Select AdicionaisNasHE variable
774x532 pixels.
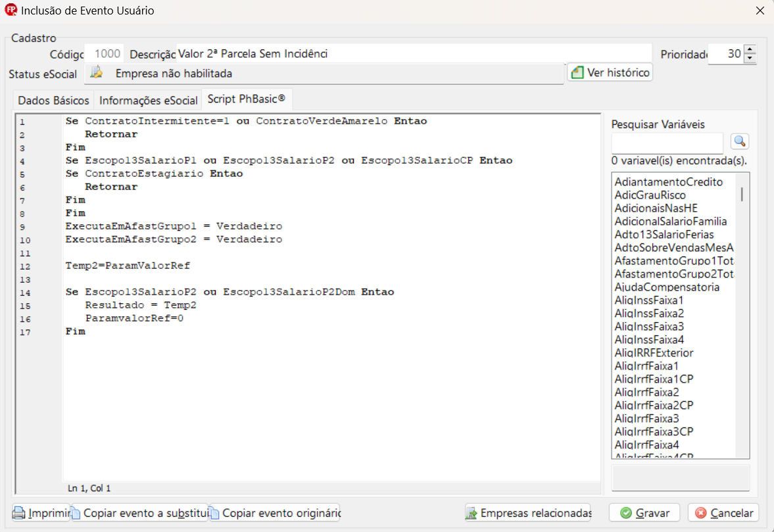point(656,208)
